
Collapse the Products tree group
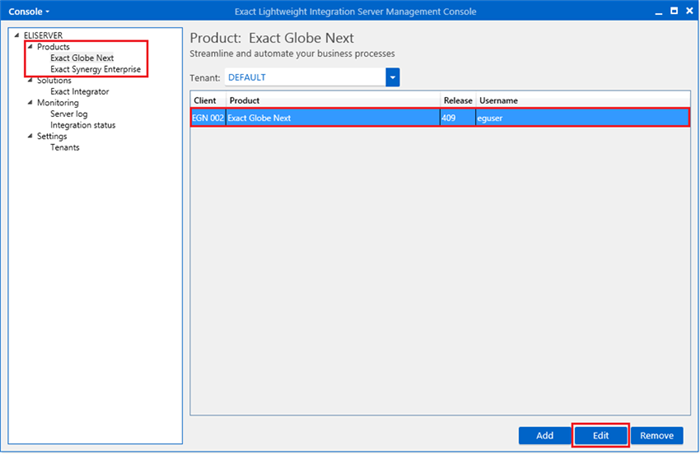pos(30,46)
